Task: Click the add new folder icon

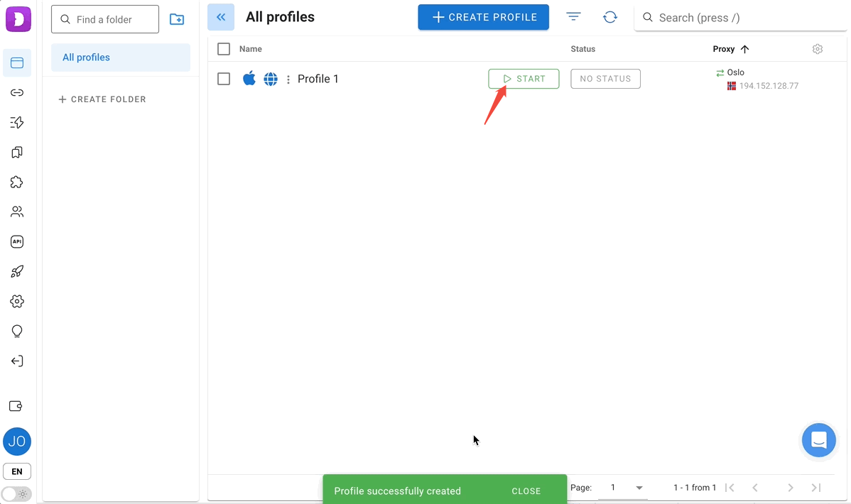Action: (x=177, y=20)
